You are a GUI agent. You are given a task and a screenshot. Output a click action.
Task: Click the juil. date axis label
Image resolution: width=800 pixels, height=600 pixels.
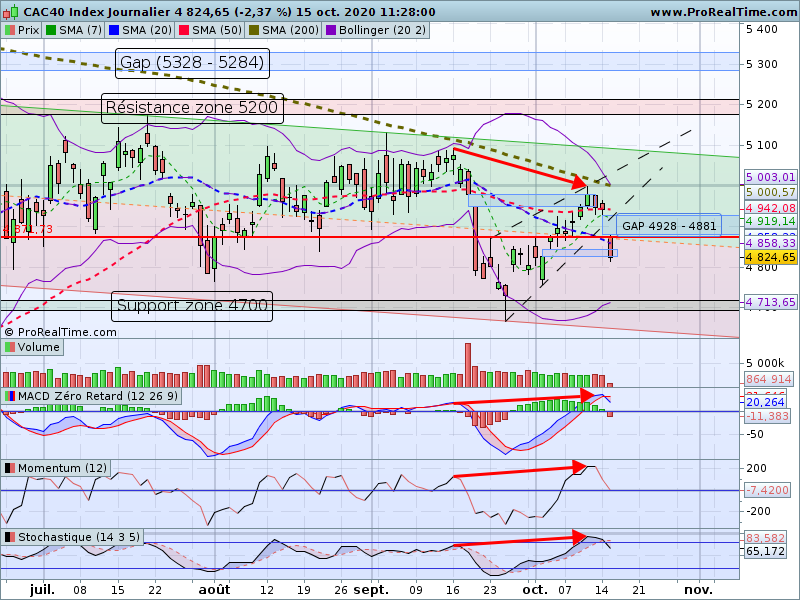pyautogui.click(x=42, y=590)
